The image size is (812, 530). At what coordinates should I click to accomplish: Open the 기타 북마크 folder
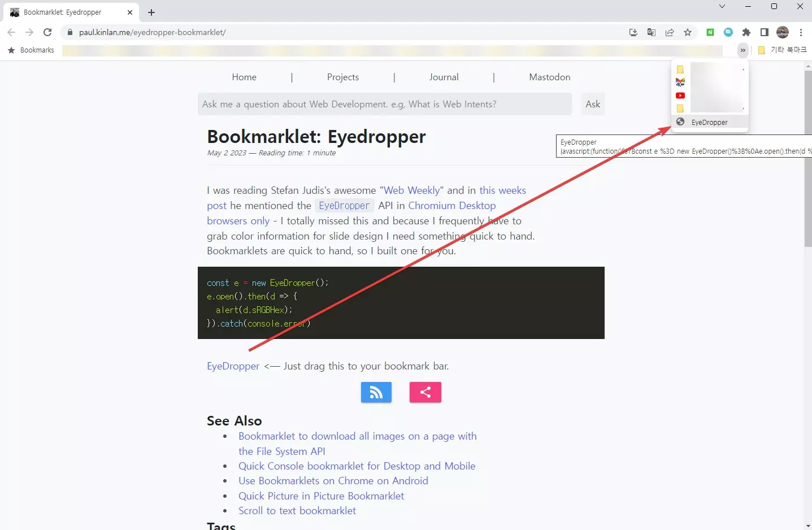[x=782, y=50]
